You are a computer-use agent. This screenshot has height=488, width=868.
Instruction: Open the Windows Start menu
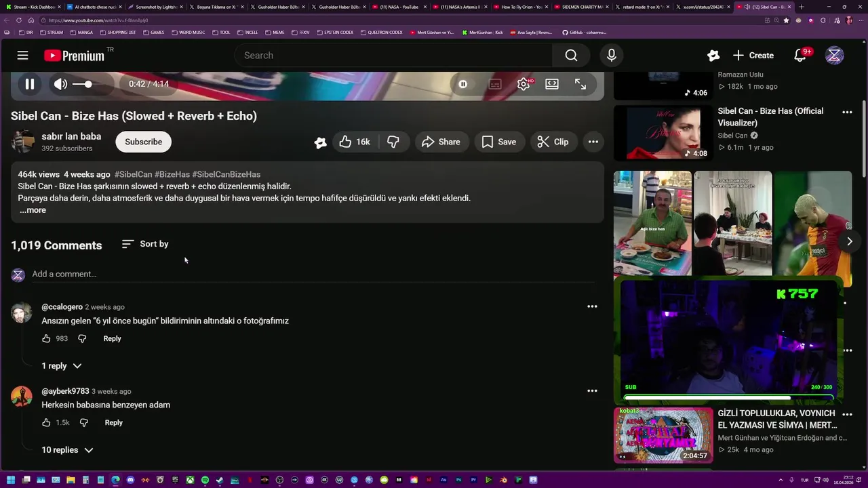[x=11, y=480]
